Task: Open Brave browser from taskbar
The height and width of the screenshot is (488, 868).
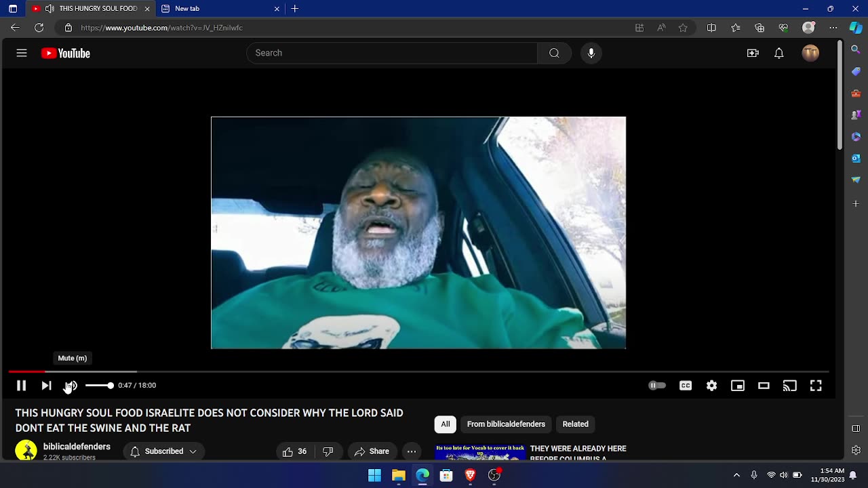Action: coord(470,475)
